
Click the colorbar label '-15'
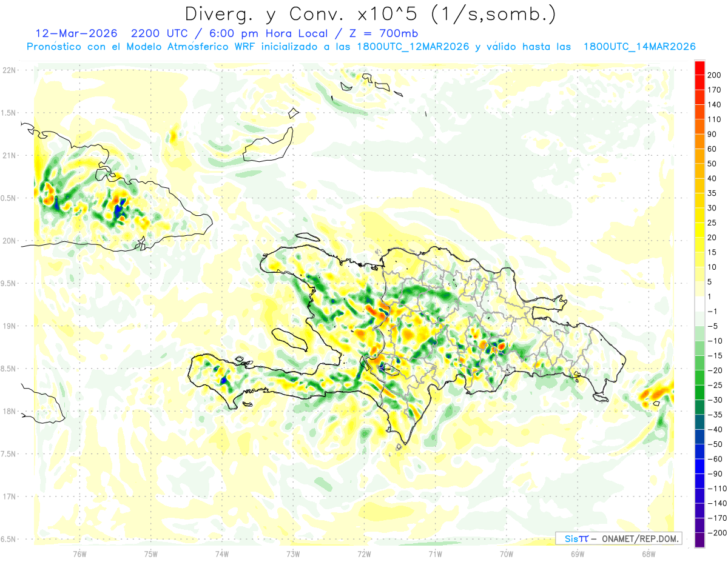click(x=716, y=355)
